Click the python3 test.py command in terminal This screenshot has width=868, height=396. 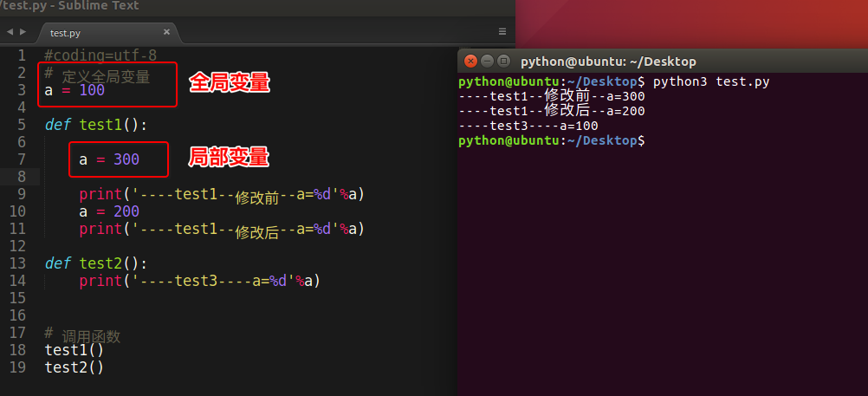pos(711,82)
